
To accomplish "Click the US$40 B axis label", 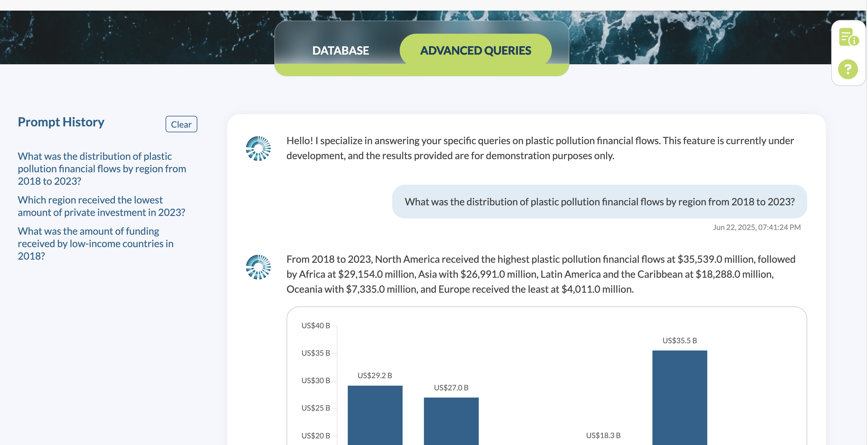I will coord(316,325).
